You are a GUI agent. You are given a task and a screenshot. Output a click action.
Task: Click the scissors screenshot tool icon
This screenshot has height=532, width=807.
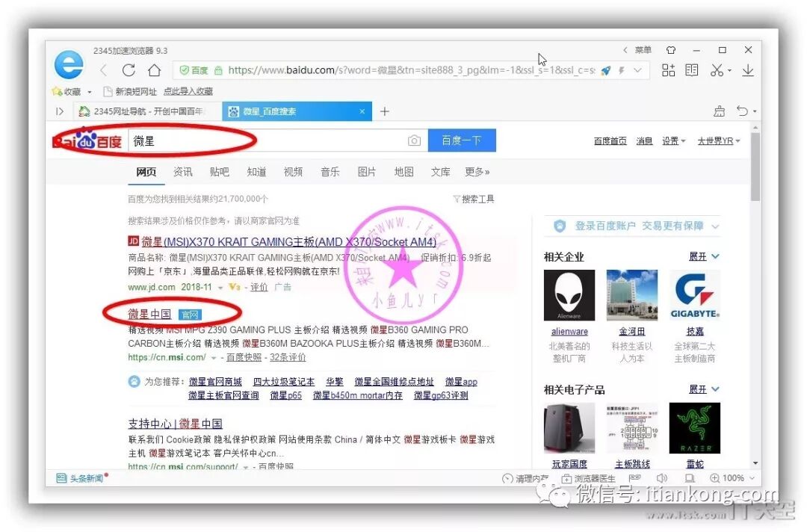click(x=717, y=70)
